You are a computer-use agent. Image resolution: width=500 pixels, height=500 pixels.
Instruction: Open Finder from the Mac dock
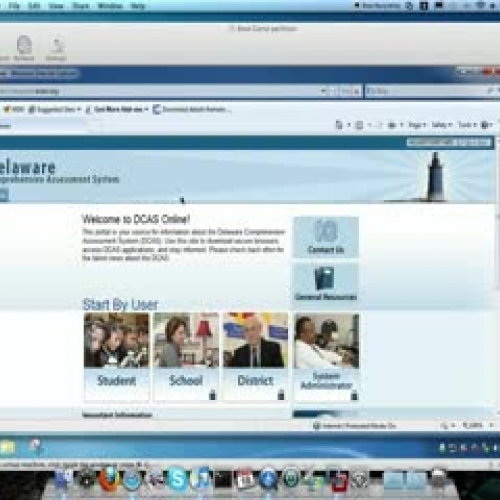point(63,479)
